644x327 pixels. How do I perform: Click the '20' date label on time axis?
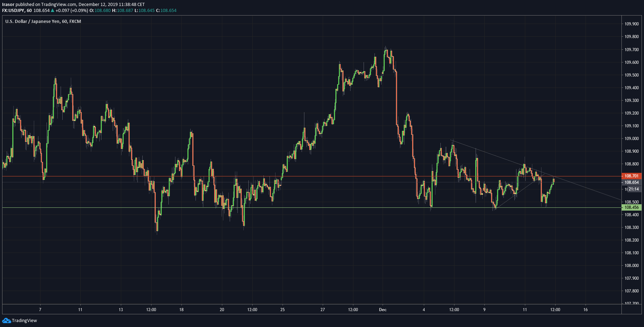[x=222, y=310]
